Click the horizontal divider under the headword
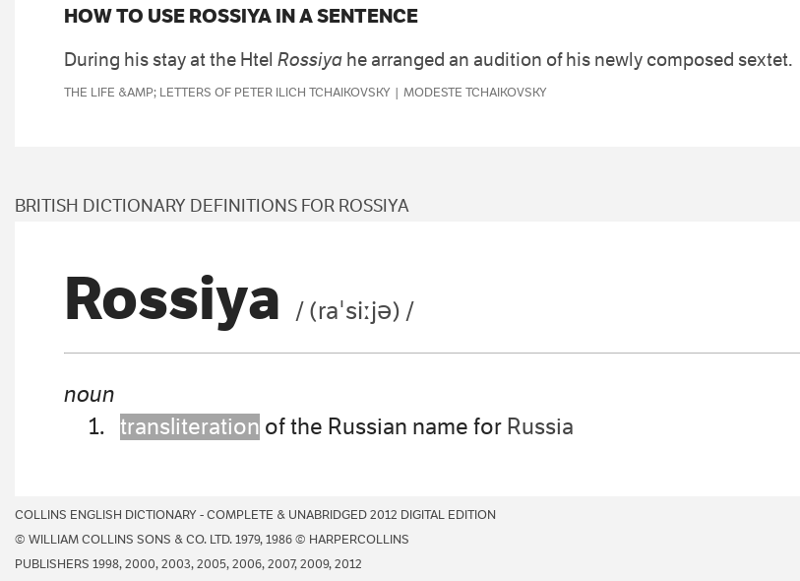This screenshot has height=581, width=800. (x=432, y=352)
